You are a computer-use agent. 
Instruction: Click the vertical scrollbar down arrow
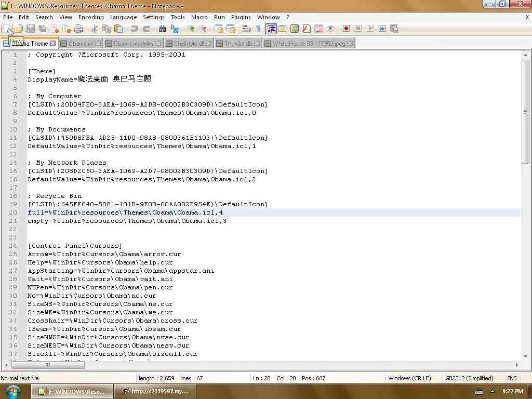pos(526,356)
